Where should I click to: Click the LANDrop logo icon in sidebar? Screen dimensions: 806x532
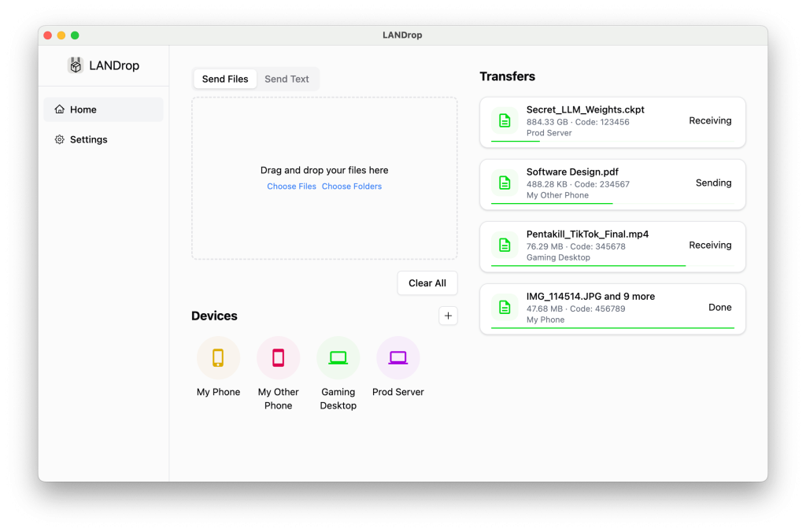point(76,66)
